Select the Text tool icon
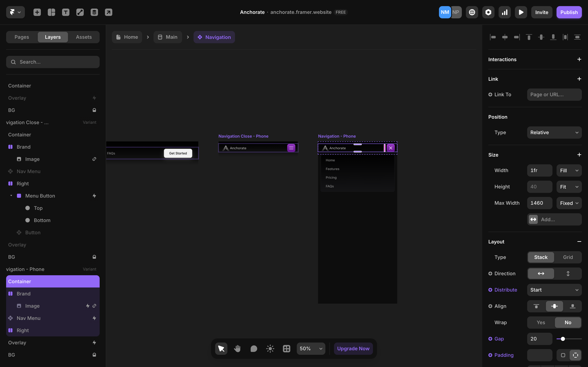Screen dimensions: 588x367 (x=66, y=12)
